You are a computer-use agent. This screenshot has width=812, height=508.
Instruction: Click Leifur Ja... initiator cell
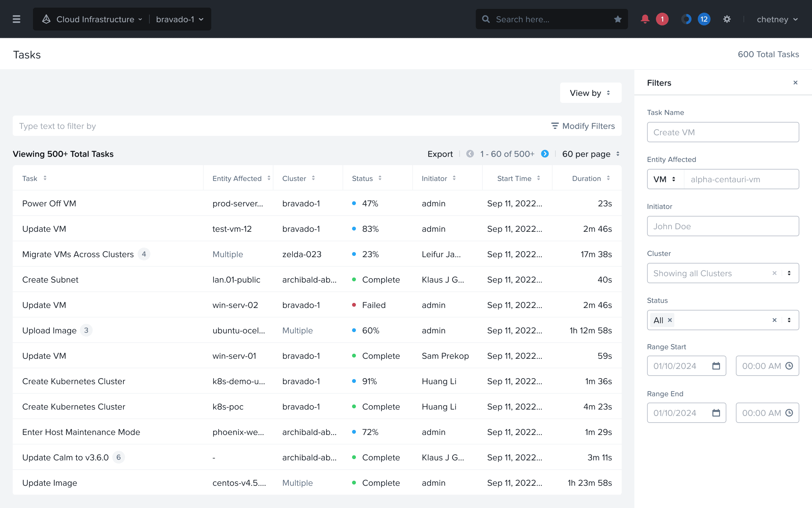tap(441, 254)
